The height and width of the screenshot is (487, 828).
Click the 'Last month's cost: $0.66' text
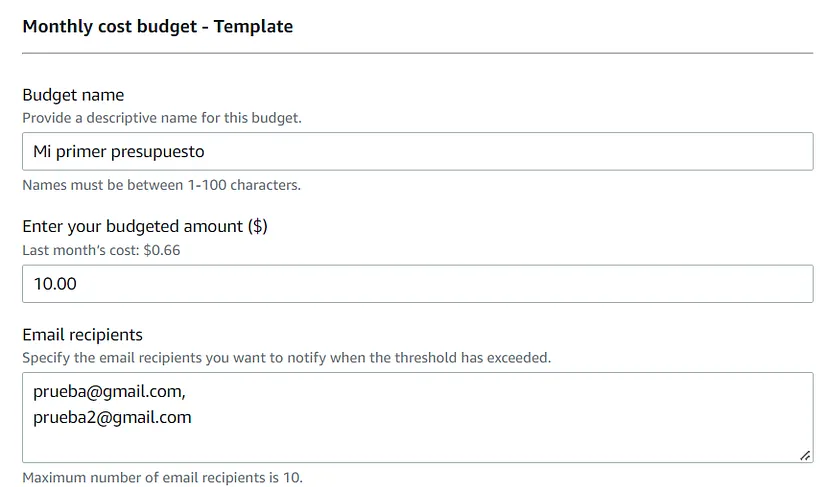[101, 250]
